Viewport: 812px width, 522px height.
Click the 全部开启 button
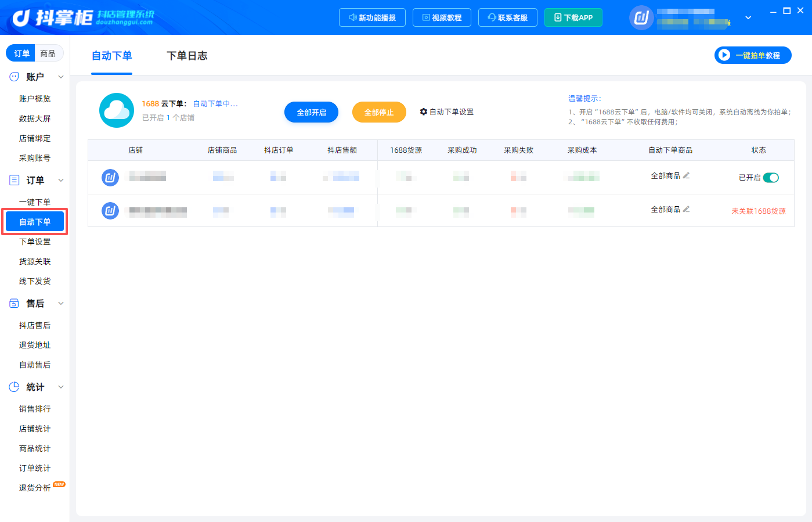[x=311, y=112]
